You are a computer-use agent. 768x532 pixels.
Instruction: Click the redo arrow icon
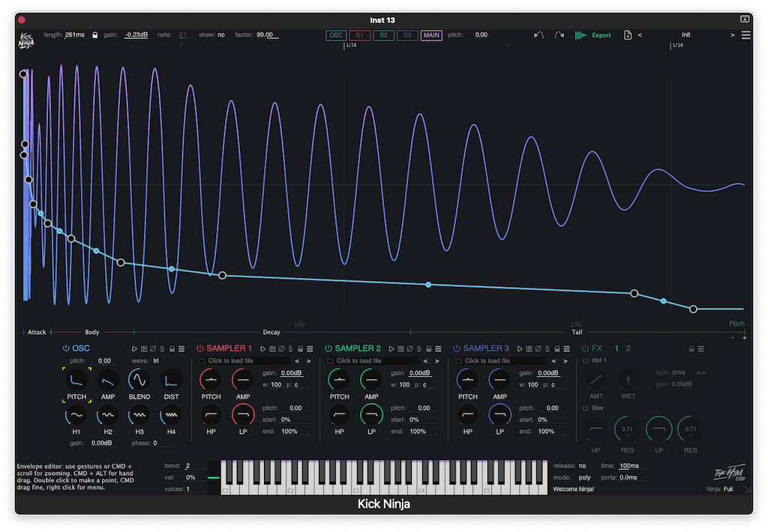559,35
